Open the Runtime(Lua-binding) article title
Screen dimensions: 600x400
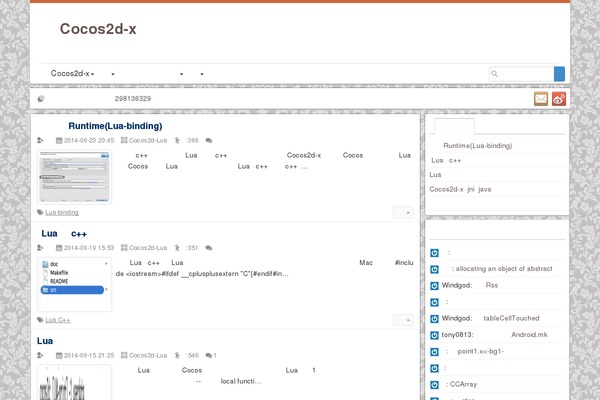pyautogui.click(x=115, y=126)
